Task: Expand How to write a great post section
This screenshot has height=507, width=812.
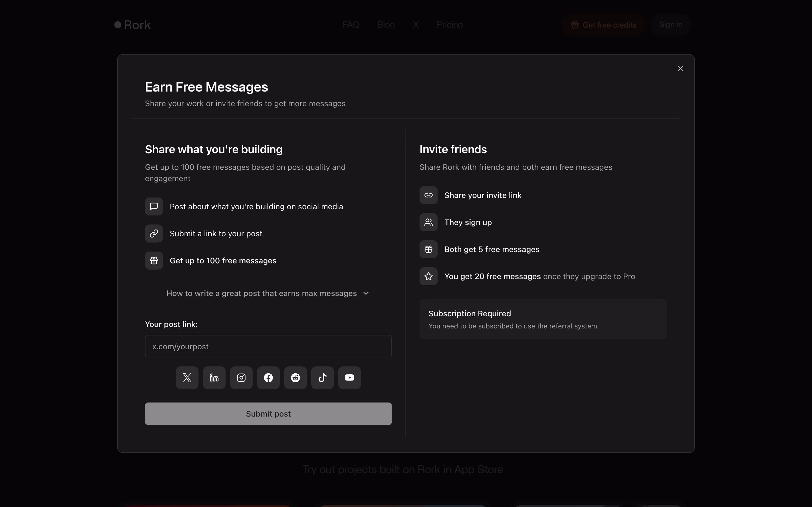Action: [x=261, y=293]
